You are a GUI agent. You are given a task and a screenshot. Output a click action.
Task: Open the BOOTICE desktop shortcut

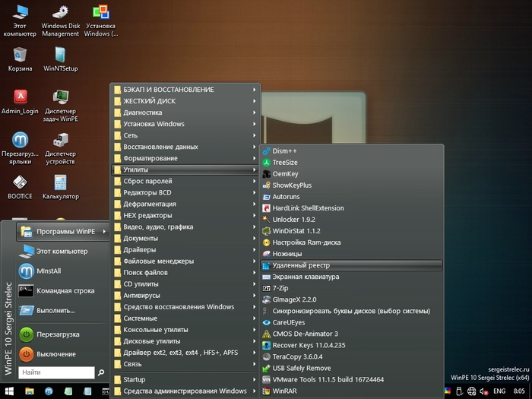[20, 187]
